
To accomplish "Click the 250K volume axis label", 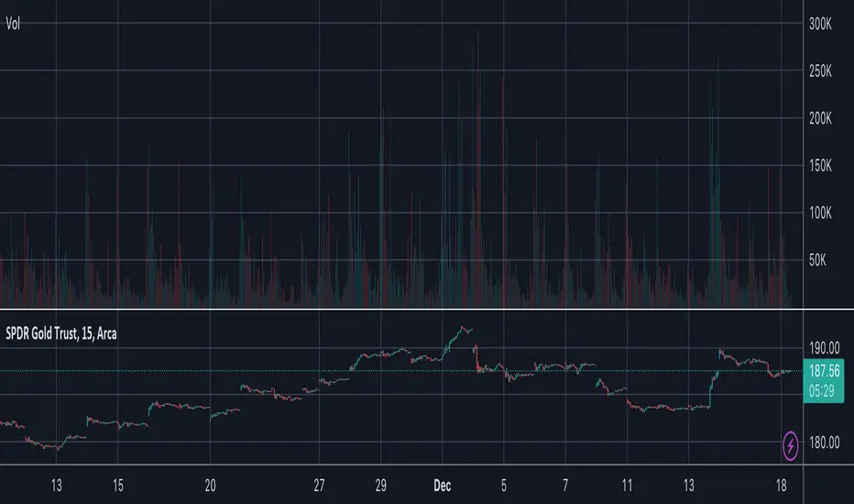I will coord(820,71).
